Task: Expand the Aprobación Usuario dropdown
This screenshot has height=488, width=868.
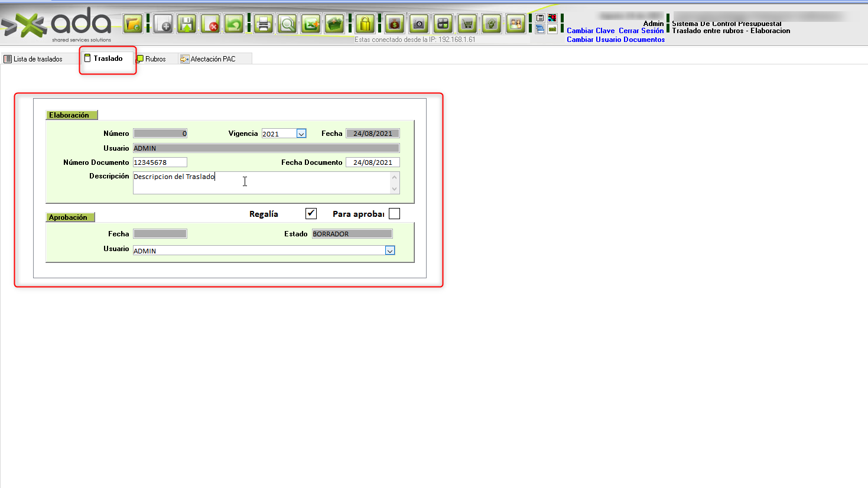Action: coord(390,251)
